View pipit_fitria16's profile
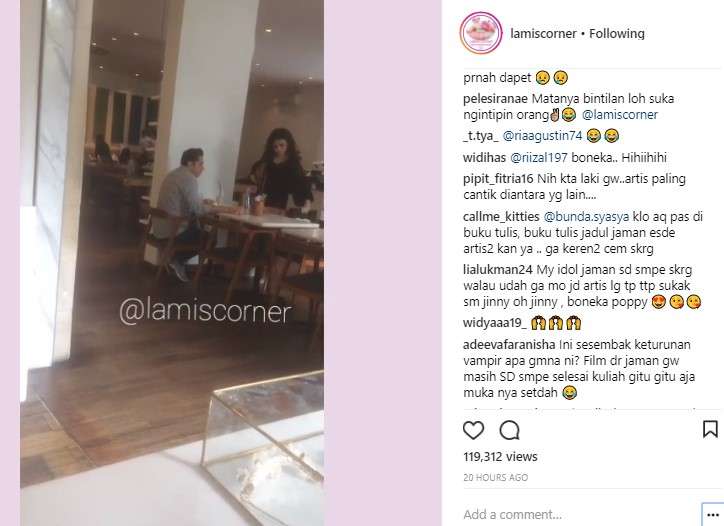Screen dimensions: 724x526 point(498,179)
